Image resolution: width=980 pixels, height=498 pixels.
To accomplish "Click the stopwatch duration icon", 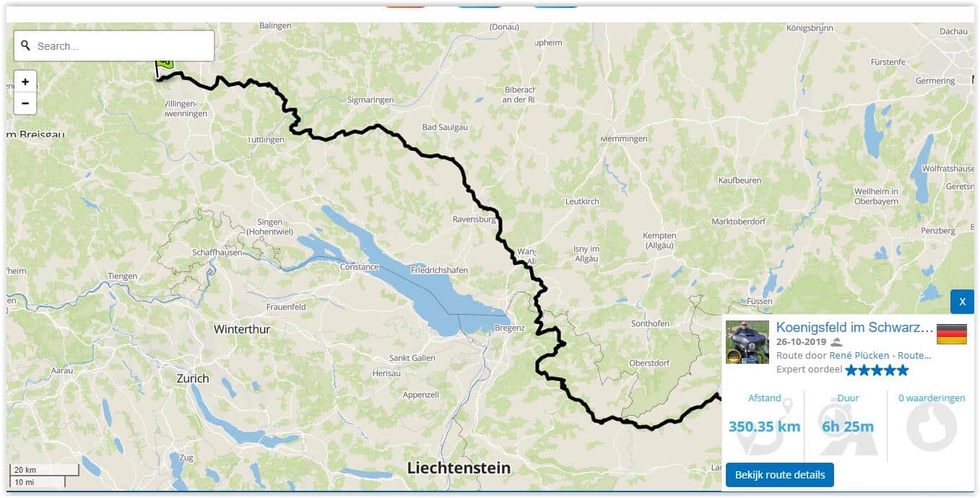I will 845,427.
